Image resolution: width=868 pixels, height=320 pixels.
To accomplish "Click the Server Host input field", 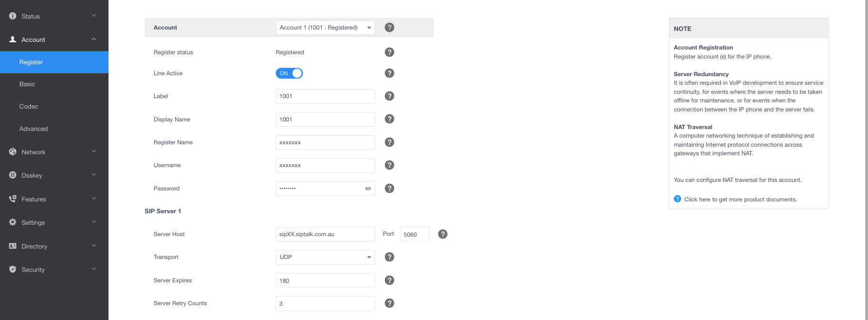I will [x=325, y=234].
